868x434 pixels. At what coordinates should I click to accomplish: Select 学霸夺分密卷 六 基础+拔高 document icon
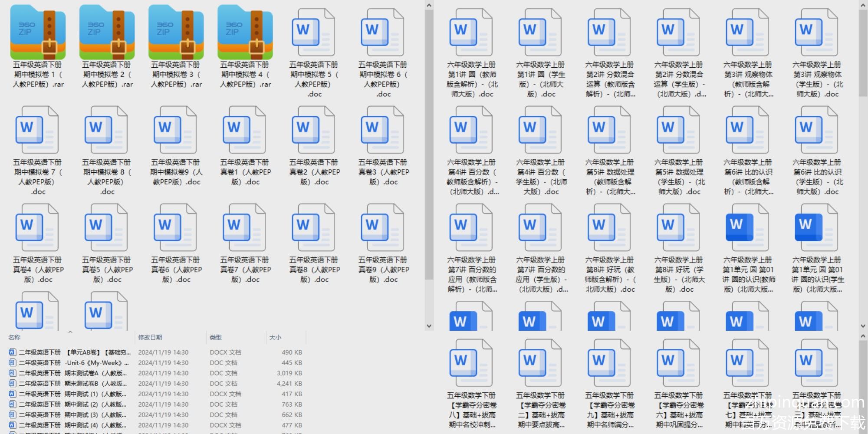tap(678, 363)
